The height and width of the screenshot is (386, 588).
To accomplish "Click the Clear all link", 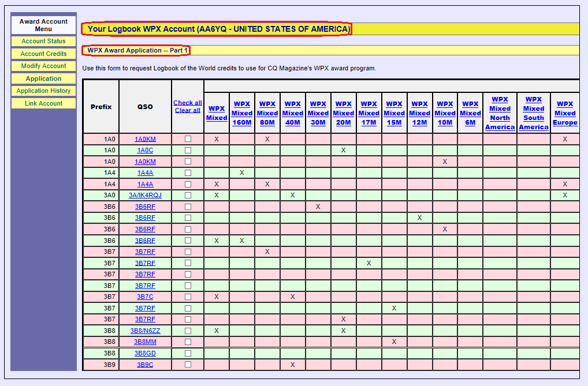I will [187, 110].
